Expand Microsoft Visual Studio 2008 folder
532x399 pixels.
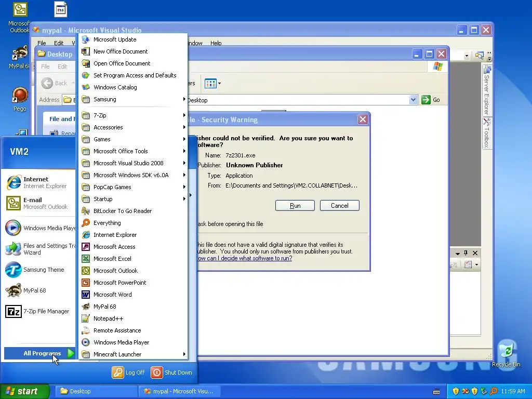pyautogui.click(x=133, y=163)
